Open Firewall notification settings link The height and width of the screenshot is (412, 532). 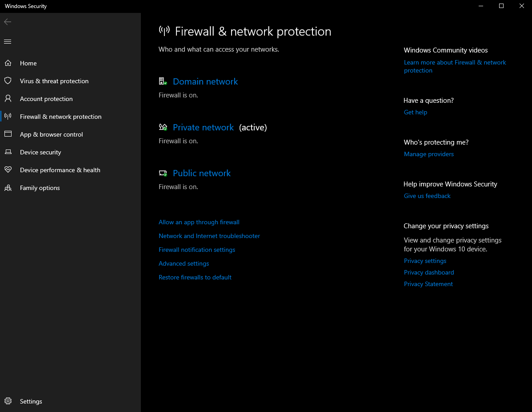[197, 250]
